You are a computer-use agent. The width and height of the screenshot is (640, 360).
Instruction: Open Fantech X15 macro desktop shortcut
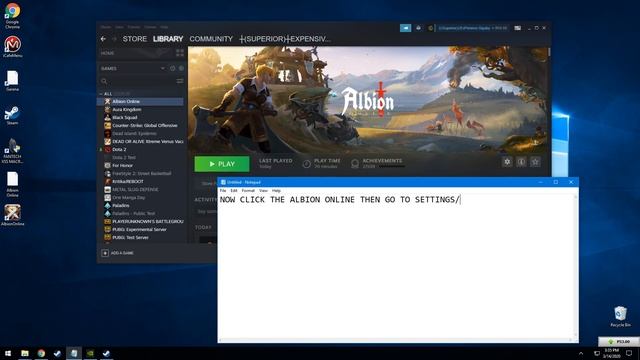point(12,151)
